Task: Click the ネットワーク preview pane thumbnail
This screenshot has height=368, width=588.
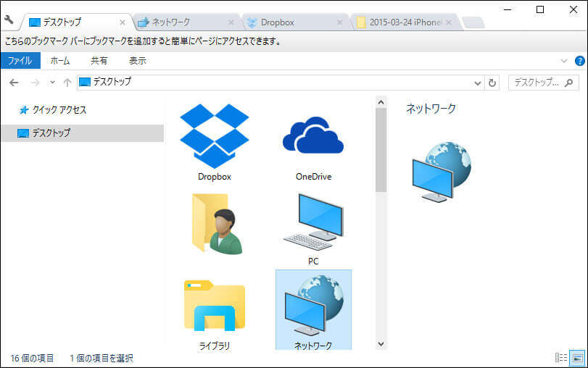Action: tap(442, 172)
